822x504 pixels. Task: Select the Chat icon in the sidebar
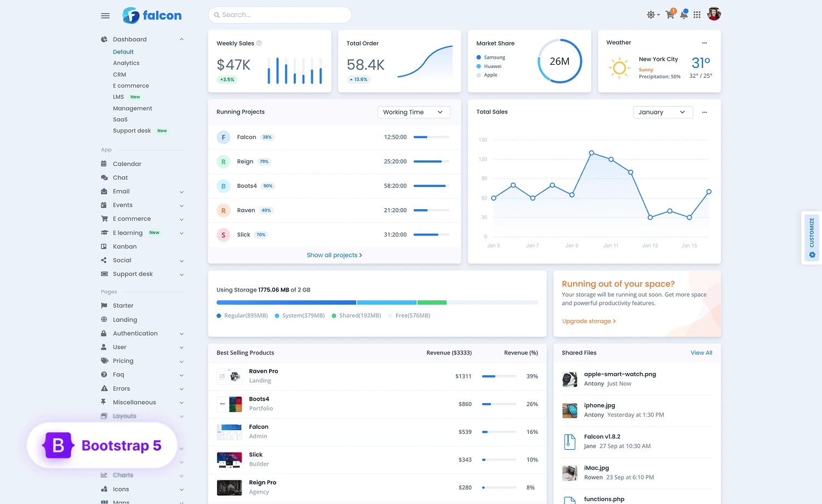point(104,177)
